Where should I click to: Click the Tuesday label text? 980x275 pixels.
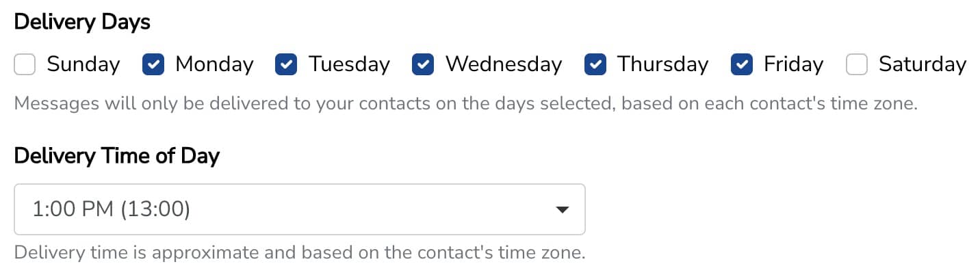(349, 64)
